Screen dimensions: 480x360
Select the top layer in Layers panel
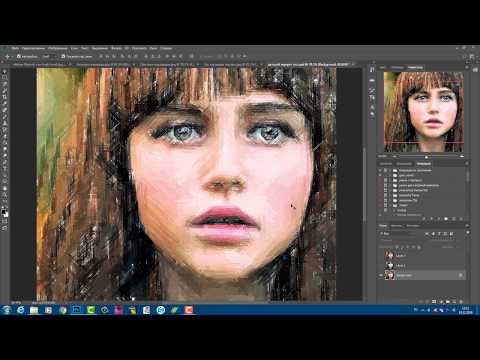pyautogui.click(x=423, y=256)
